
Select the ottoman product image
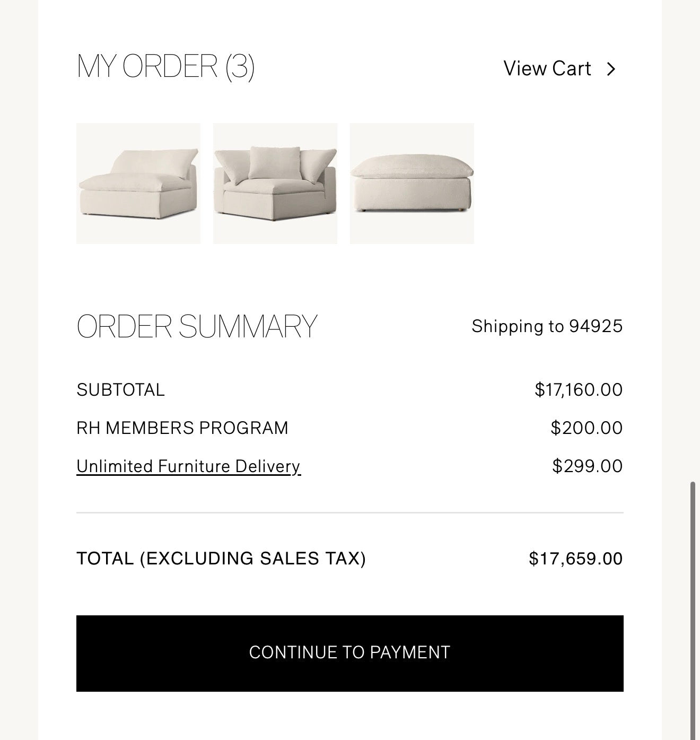[x=412, y=184]
